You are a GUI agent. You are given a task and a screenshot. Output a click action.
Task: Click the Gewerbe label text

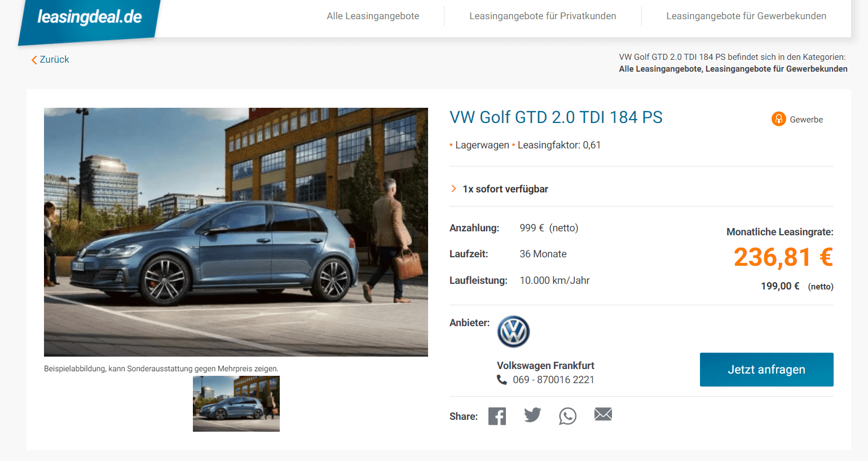[806, 120]
